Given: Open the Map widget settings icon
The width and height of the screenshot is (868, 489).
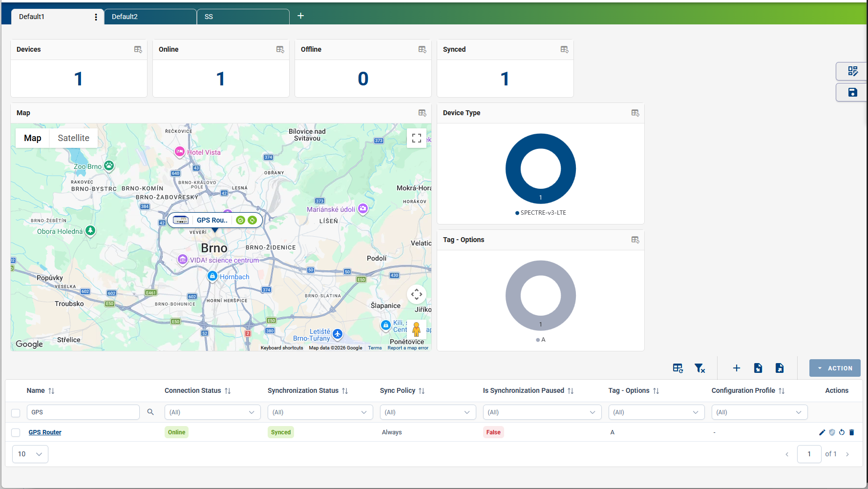Looking at the screenshot, I should (423, 113).
